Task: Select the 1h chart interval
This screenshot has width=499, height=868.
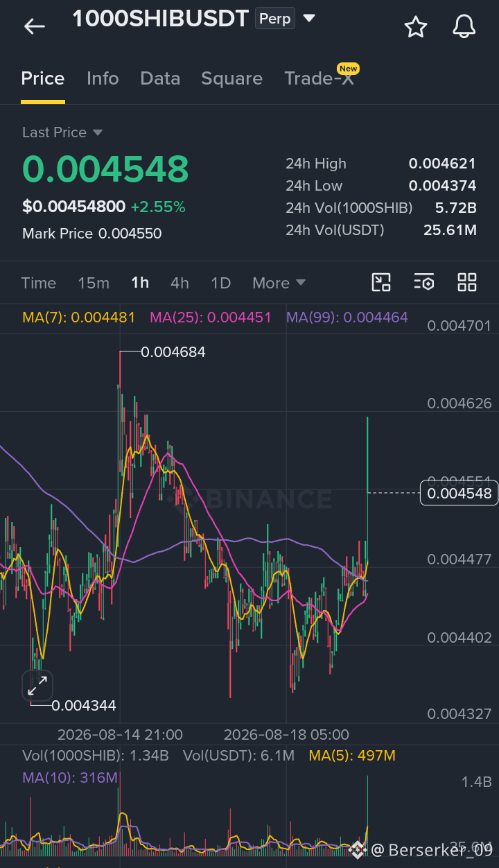Action: click(140, 283)
